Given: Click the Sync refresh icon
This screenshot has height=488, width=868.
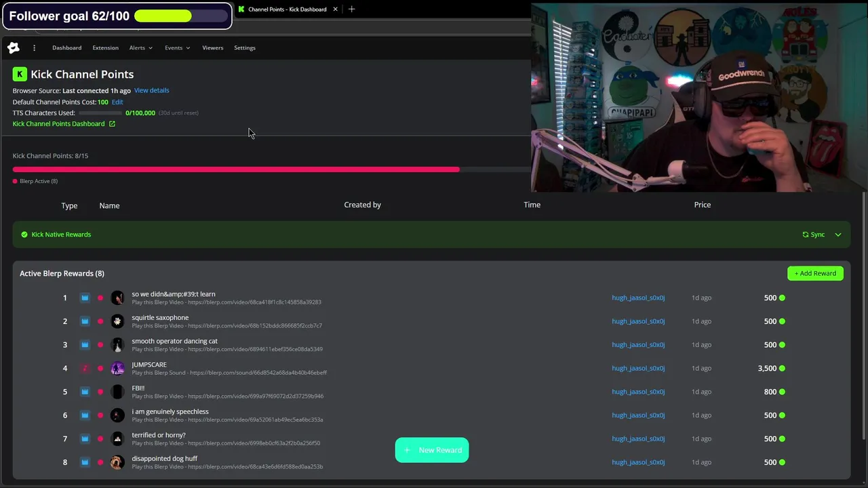Looking at the screenshot, I should click(806, 235).
